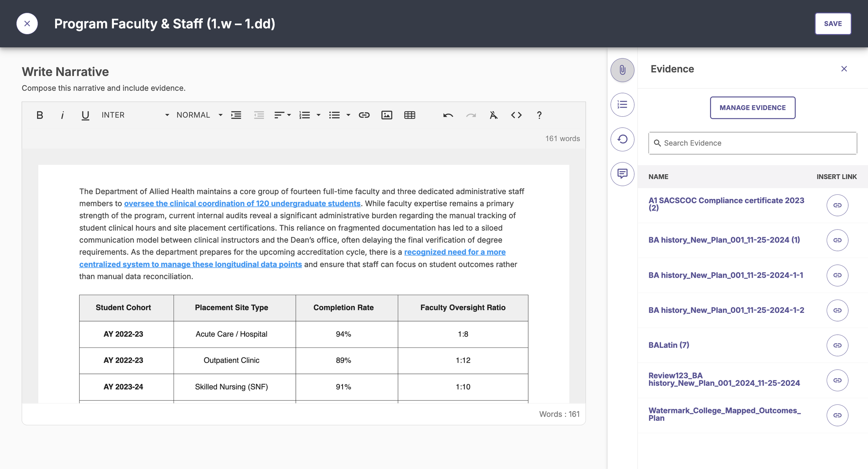The image size is (868, 469).
Task: Open the code view editor icon
Action: pos(516,115)
